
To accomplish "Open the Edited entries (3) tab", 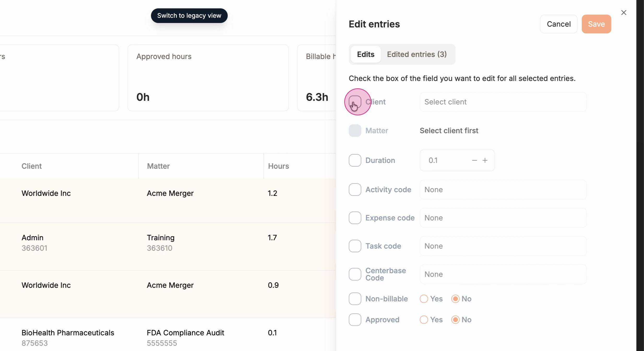I will (x=417, y=54).
